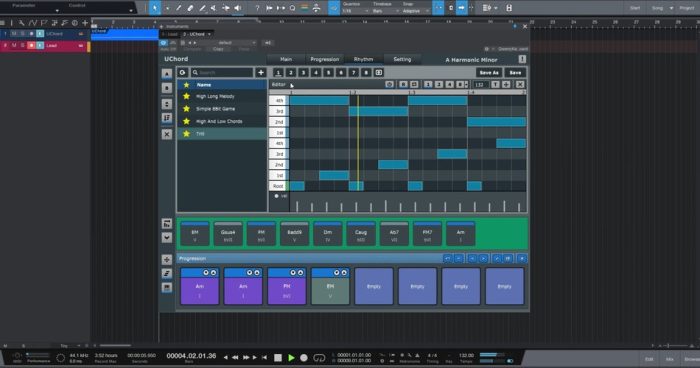Click the rhythm Save button
This screenshot has width=700, height=368.
coord(515,72)
